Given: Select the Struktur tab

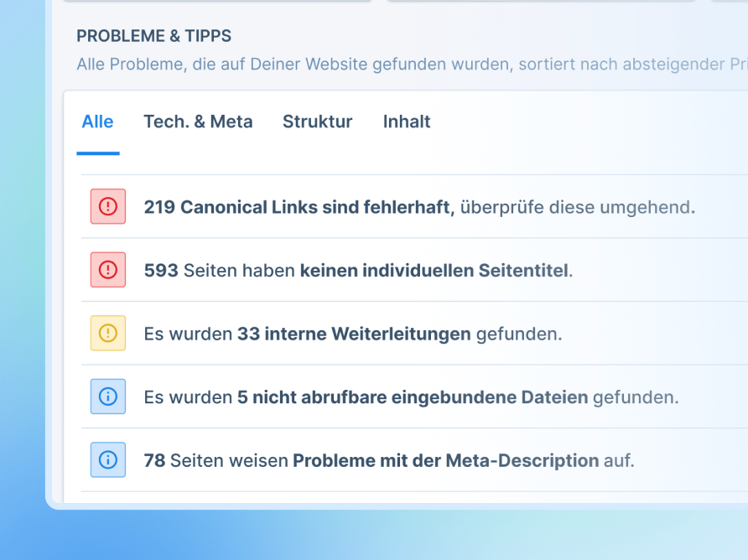Looking at the screenshot, I should point(317,122).
